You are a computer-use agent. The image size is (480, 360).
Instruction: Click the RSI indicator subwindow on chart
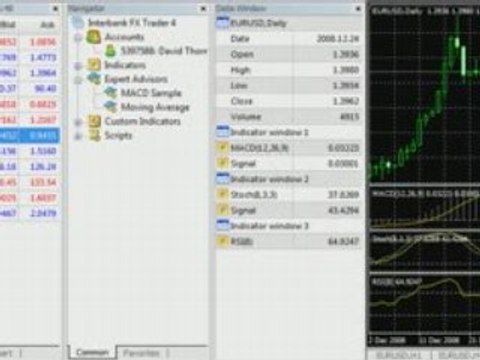(425, 304)
